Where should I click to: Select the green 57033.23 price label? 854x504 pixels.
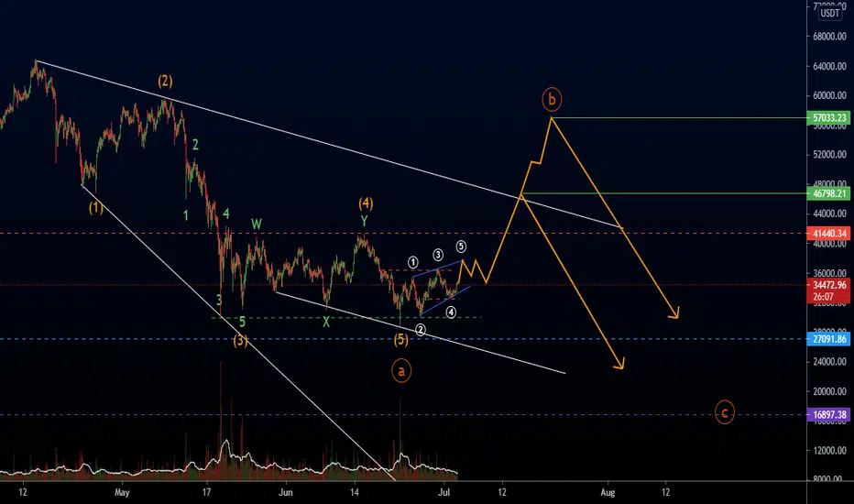829,117
